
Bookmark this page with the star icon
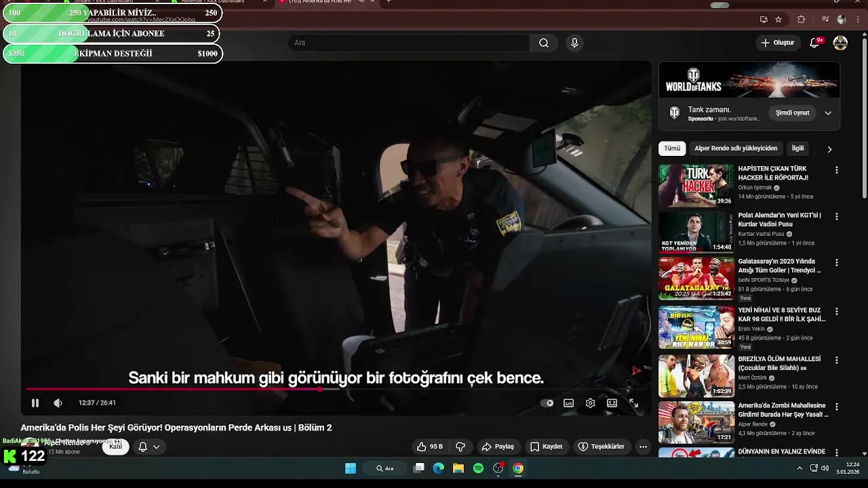tap(778, 20)
